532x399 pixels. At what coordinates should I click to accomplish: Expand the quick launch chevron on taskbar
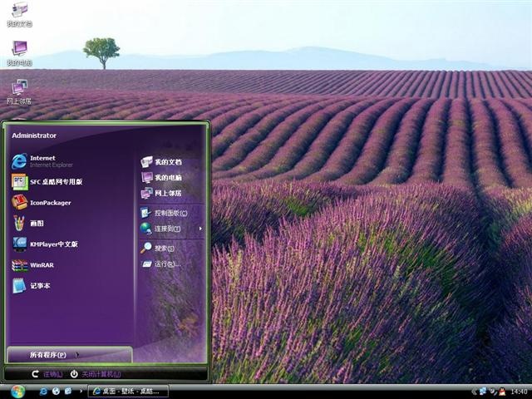pos(81,391)
